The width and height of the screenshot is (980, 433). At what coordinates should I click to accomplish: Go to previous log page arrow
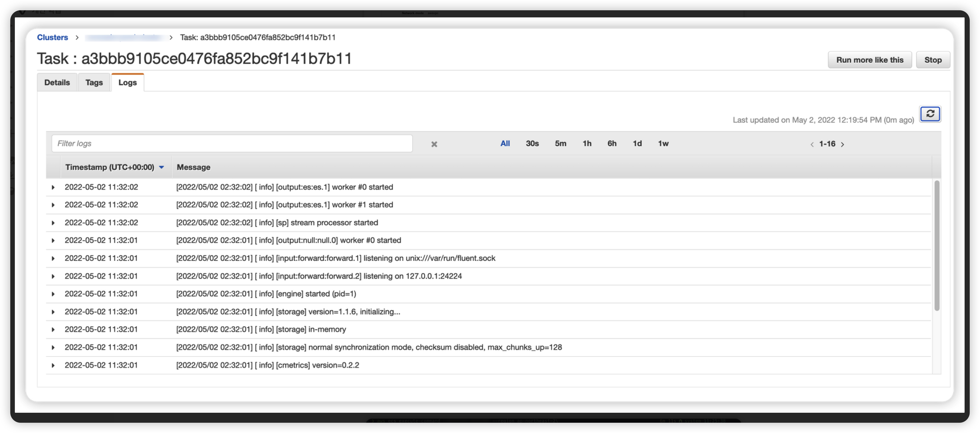pyautogui.click(x=812, y=144)
